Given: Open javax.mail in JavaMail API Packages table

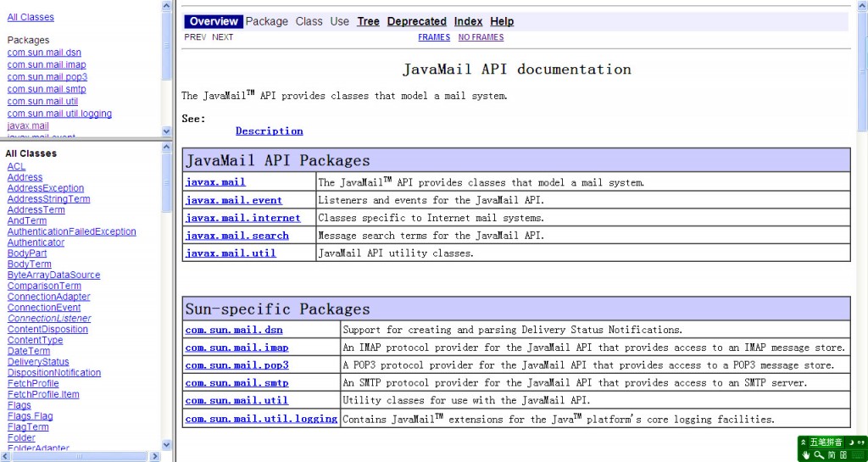Looking at the screenshot, I should [x=215, y=182].
